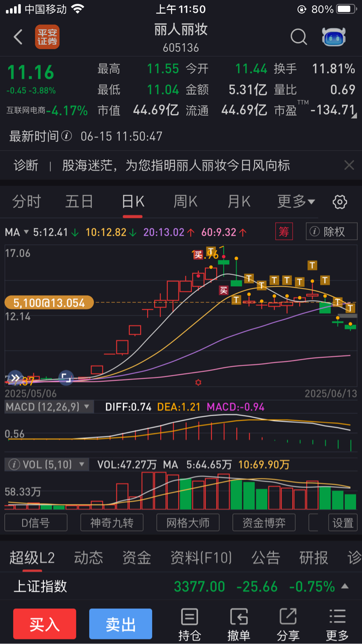362x644 pixels.
Task: Tap the blue 卖出 button
Action: click(121, 624)
